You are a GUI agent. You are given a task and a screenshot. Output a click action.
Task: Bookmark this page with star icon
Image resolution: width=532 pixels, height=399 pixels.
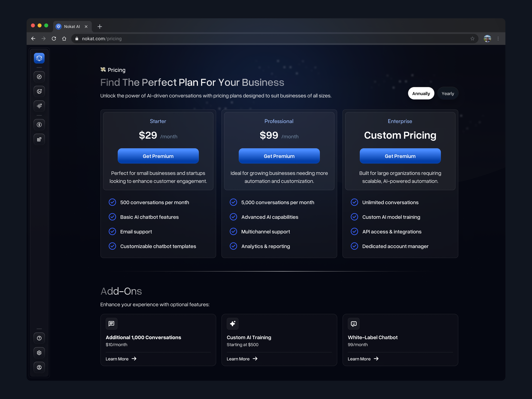(472, 39)
